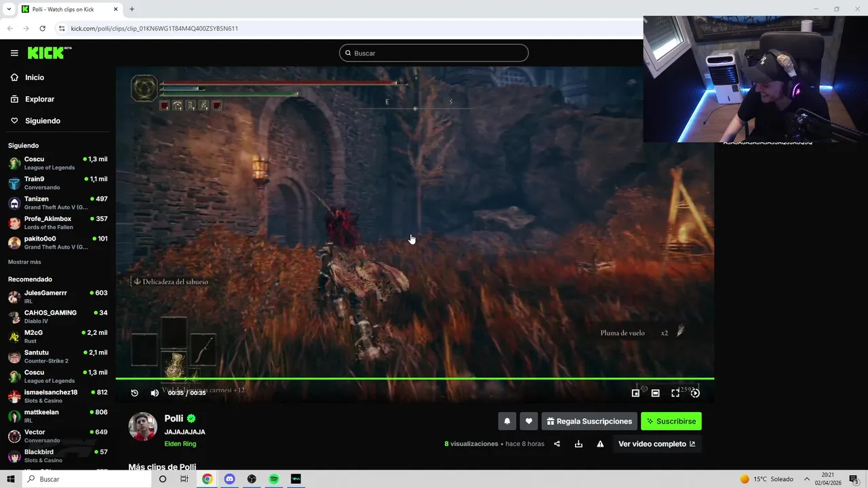Screen dimensions: 868x488
Task: Click the Windows taskbar Buscar search box
Action: click(87, 479)
